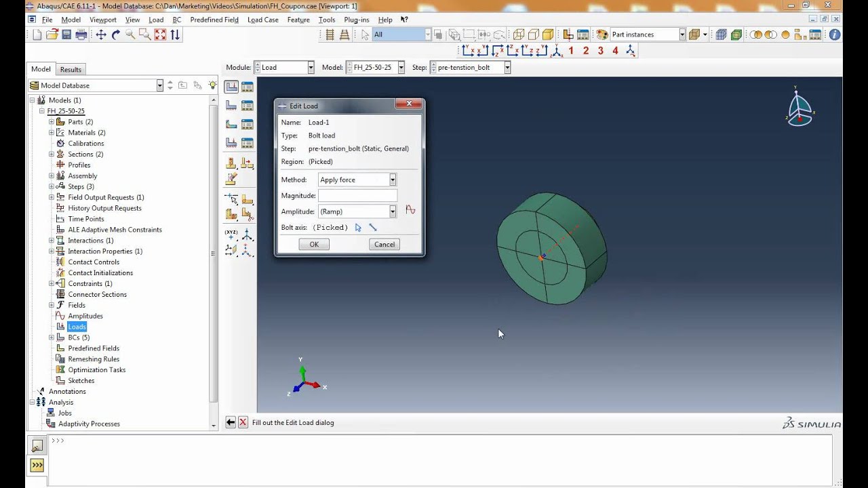Click the Create Predefined Field tool
This screenshot has height=488, width=868.
(231, 124)
